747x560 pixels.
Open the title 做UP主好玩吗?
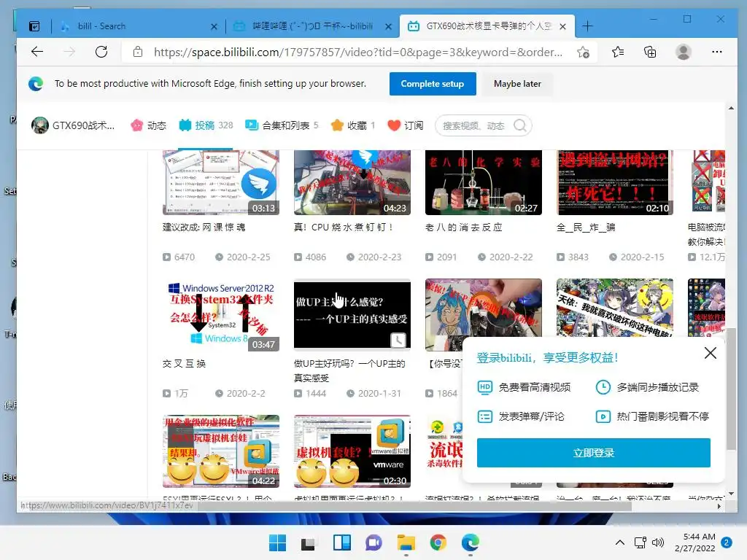(349, 370)
